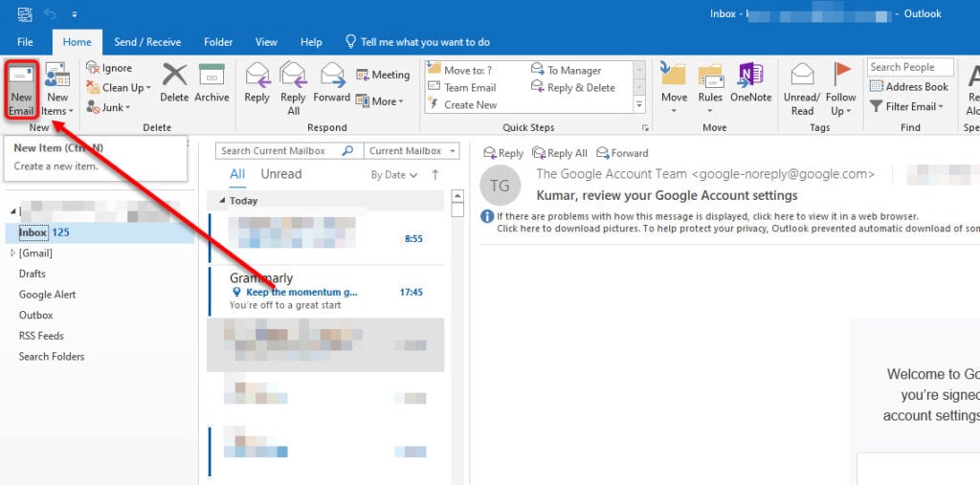Click Reply All in the reading pane

[x=560, y=153]
